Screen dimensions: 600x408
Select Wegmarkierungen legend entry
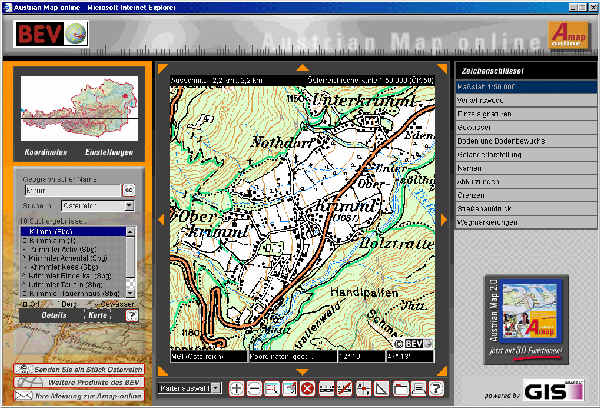[526, 222]
